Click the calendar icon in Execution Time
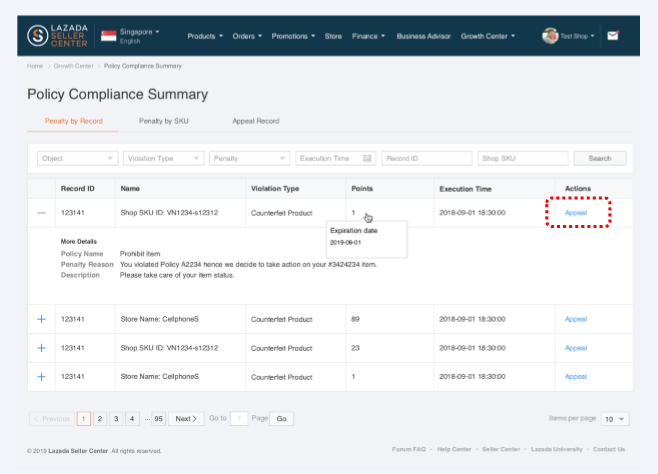658x474 pixels. click(x=367, y=159)
